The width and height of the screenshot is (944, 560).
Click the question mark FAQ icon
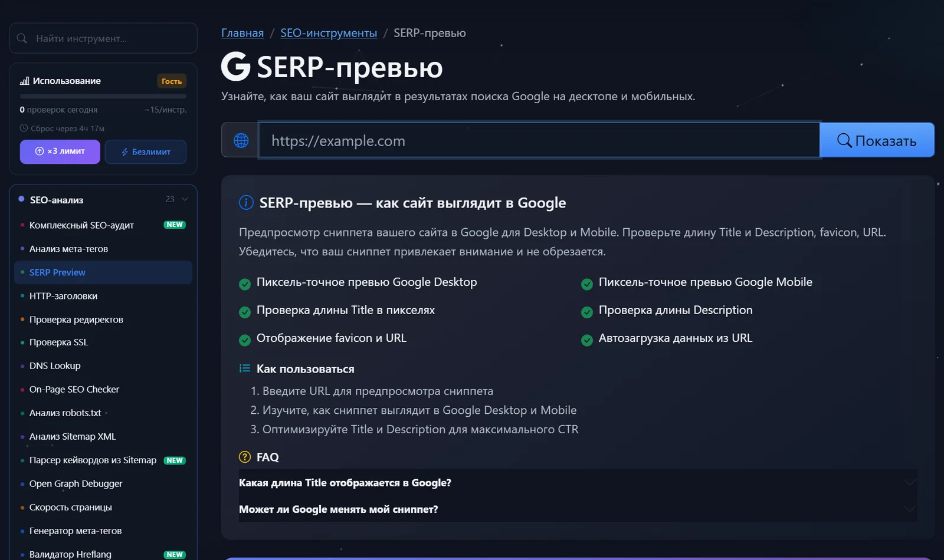(x=245, y=457)
